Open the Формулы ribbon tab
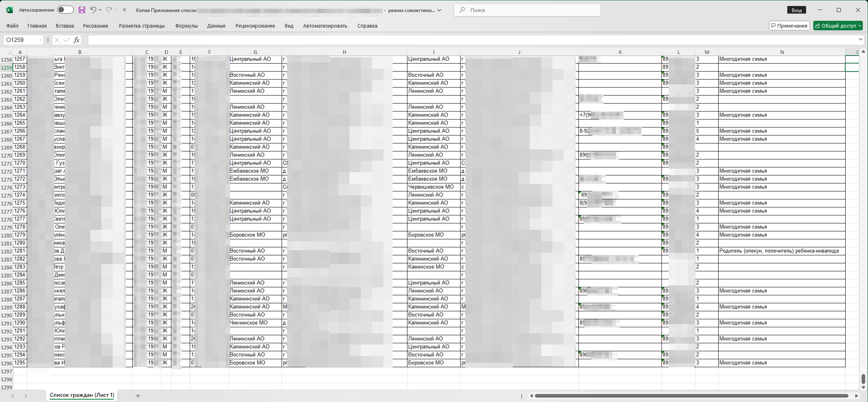The height and width of the screenshot is (402, 868). tap(186, 26)
